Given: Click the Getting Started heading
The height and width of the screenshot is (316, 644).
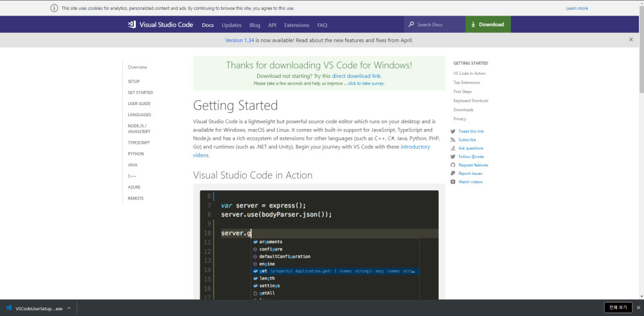Looking at the screenshot, I should (235, 106).
